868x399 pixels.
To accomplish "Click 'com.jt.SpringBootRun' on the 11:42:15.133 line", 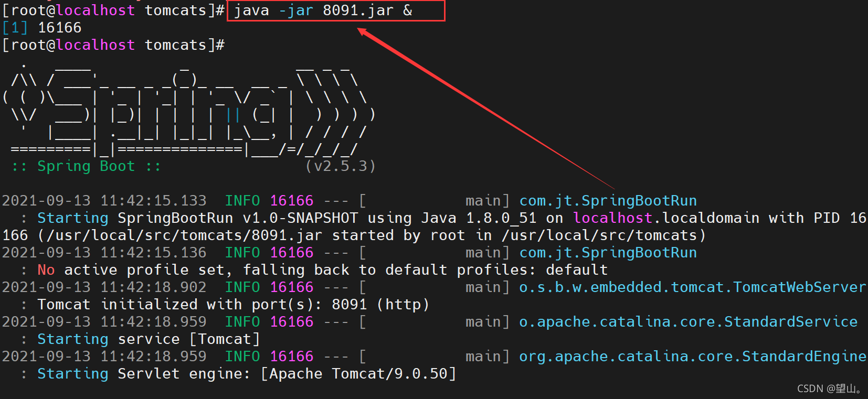I will click(x=608, y=201).
